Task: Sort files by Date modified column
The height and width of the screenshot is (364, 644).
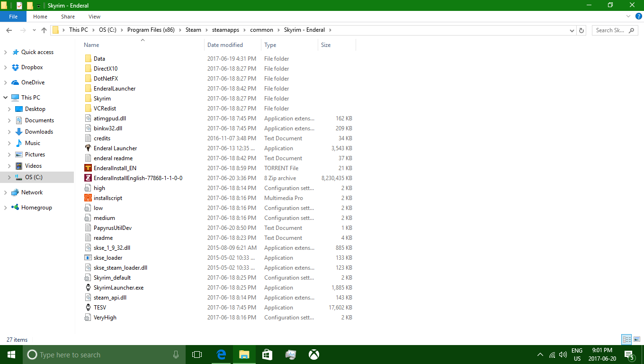Action: tap(225, 45)
